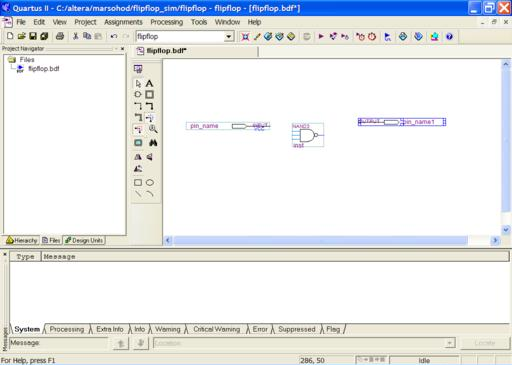
Task: Click the Undo arrow icon
Action: [x=114, y=36]
